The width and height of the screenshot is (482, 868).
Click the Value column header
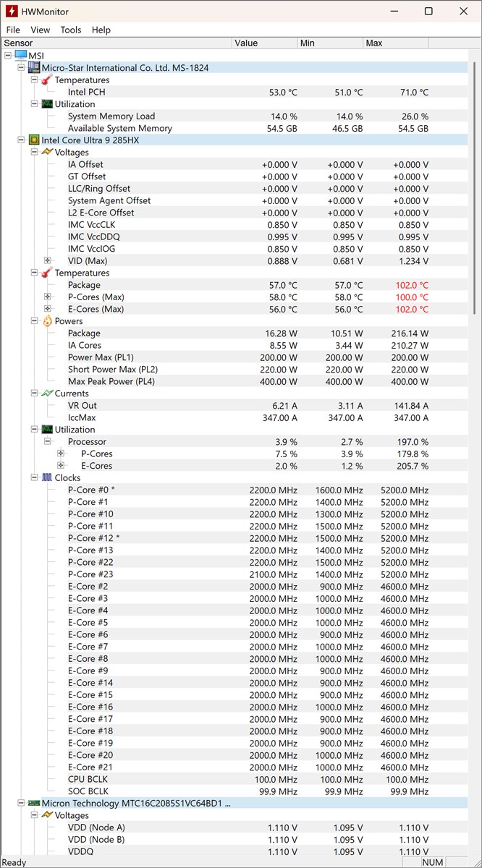(x=263, y=43)
